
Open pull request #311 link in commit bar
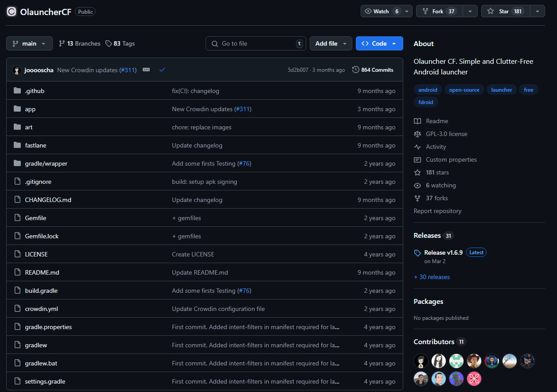coord(128,70)
